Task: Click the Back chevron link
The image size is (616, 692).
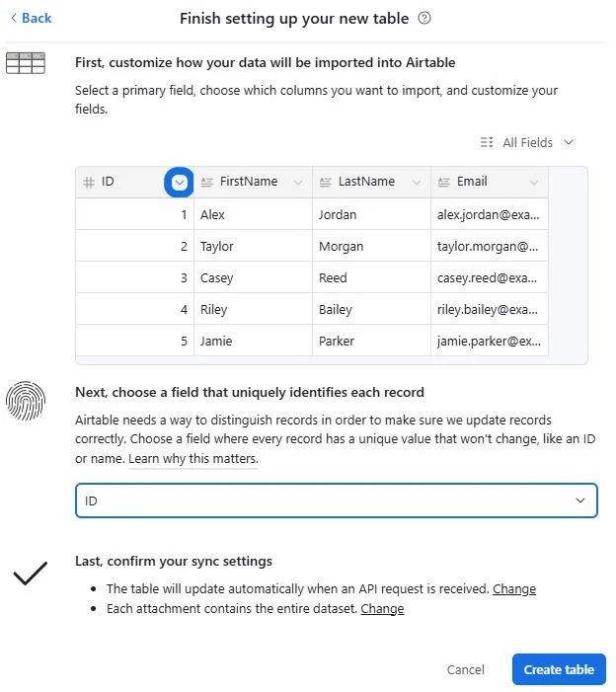Action: 31,18
